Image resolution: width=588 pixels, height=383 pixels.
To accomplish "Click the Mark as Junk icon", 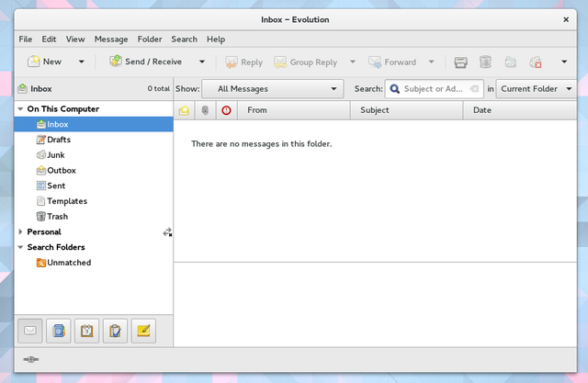I will pos(511,62).
